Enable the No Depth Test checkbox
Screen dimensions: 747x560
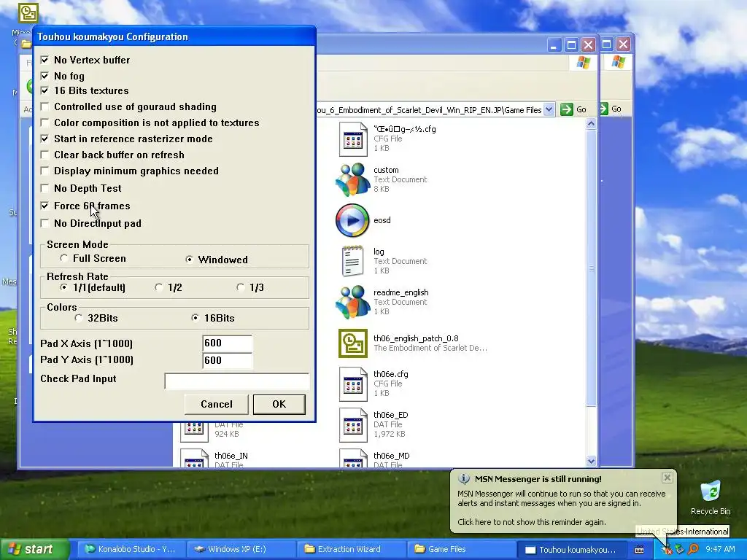(44, 188)
